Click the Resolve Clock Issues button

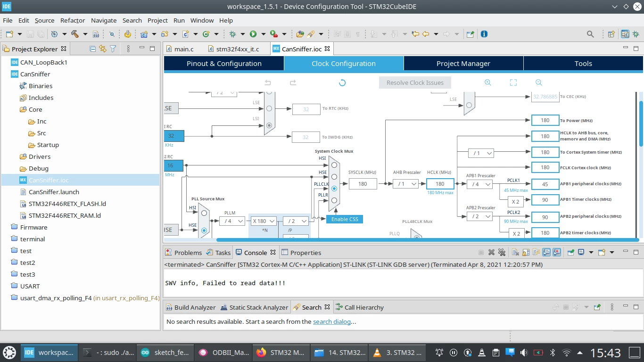point(415,82)
